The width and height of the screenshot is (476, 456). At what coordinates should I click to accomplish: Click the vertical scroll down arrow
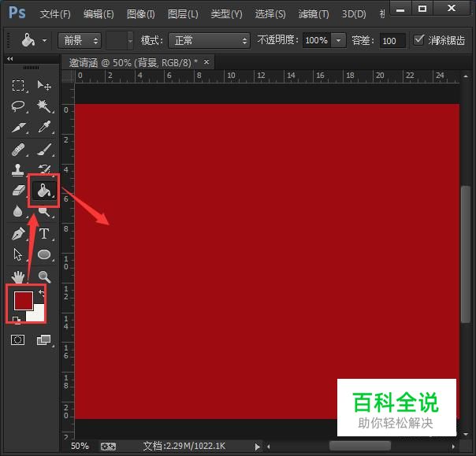pyautogui.click(x=466, y=435)
